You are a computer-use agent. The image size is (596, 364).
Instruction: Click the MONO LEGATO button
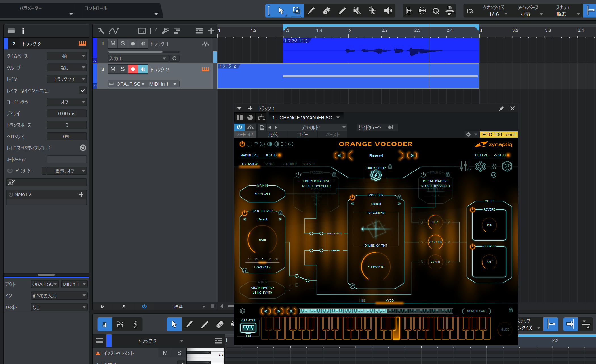477,311
